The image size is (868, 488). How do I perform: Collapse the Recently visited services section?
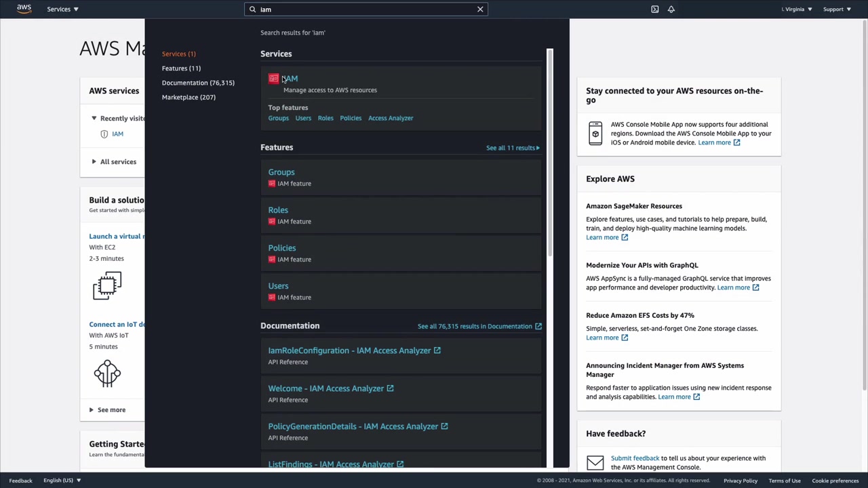pyautogui.click(x=94, y=119)
